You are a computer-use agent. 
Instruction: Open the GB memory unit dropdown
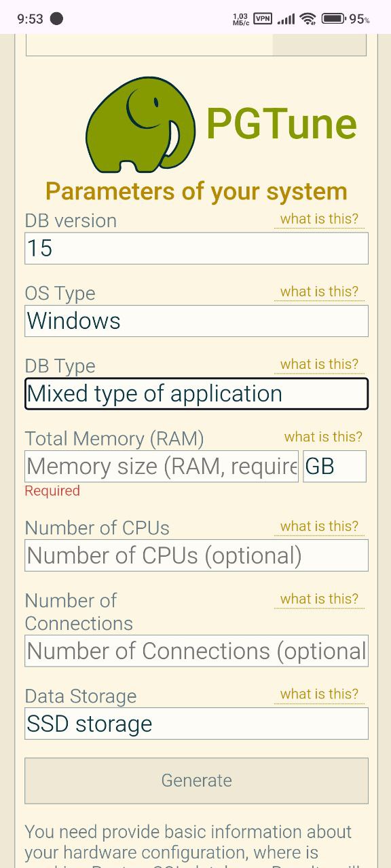(x=335, y=466)
